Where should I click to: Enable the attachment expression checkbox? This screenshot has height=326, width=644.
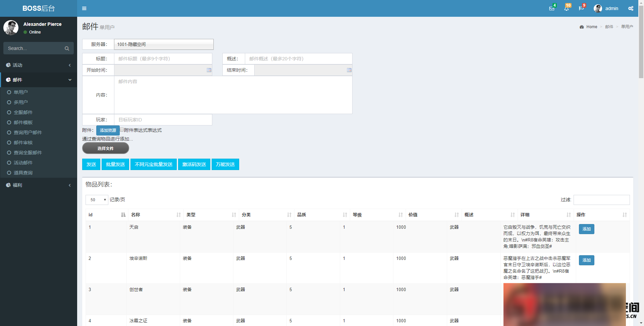[x=122, y=130]
